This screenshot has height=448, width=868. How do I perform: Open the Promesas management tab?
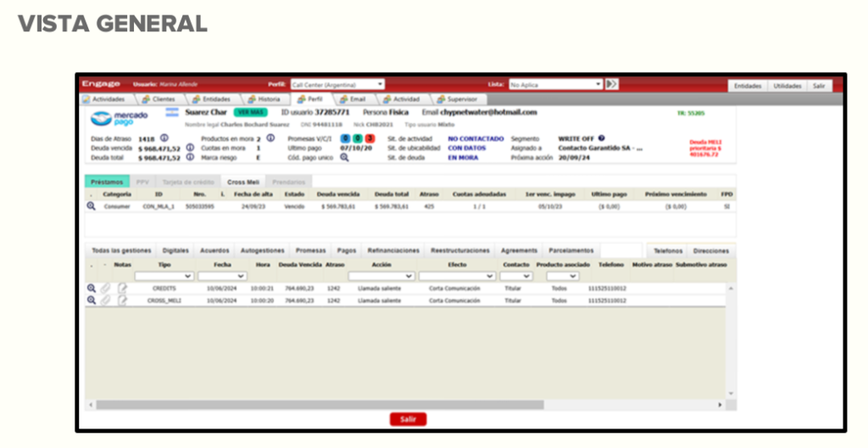pyautogui.click(x=309, y=251)
